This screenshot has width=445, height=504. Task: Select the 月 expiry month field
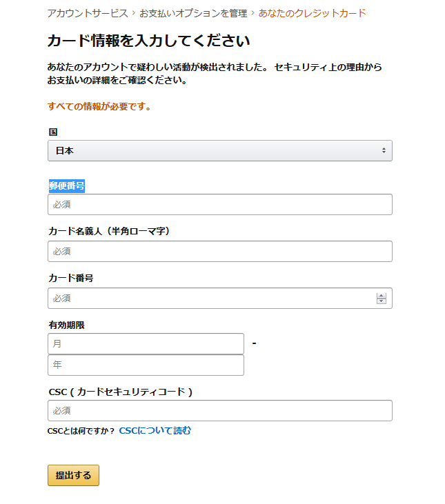tap(146, 343)
